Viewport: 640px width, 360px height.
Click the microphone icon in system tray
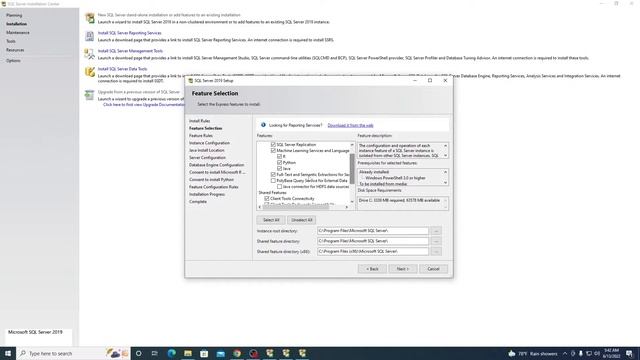[580, 353]
